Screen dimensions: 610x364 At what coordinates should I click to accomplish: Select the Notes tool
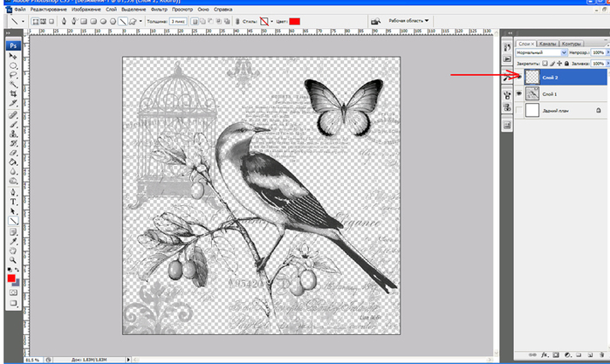pyautogui.click(x=13, y=232)
